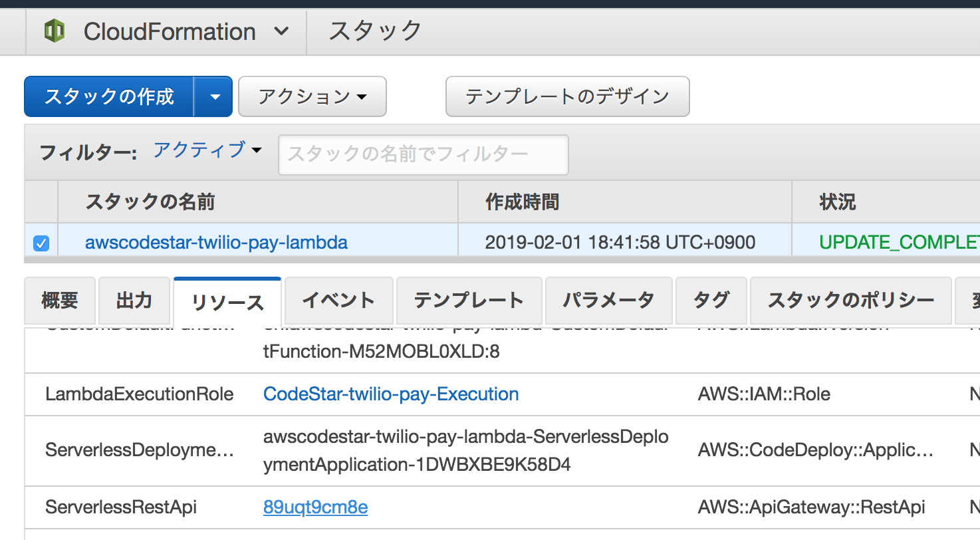Click the UPDATE_COMPLETE status text
The height and width of the screenshot is (540, 980).
point(900,242)
